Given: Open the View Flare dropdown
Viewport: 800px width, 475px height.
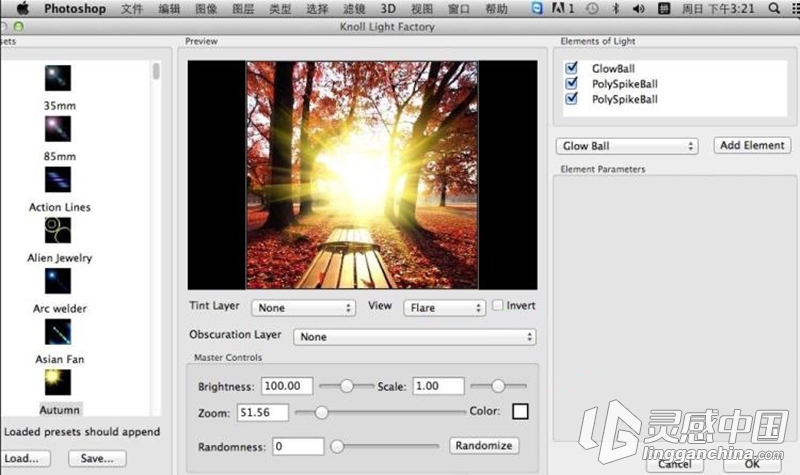Looking at the screenshot, I should (x=444, y=308).
